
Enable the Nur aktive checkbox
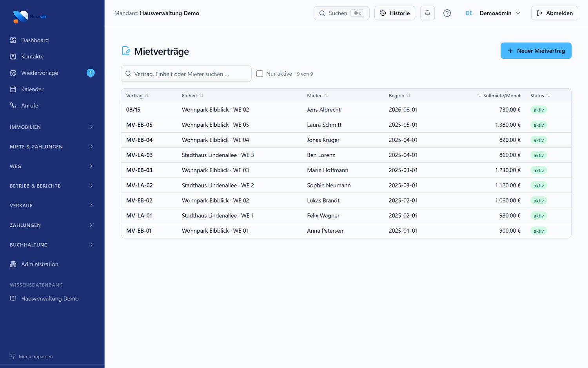(x=260, y=74)
